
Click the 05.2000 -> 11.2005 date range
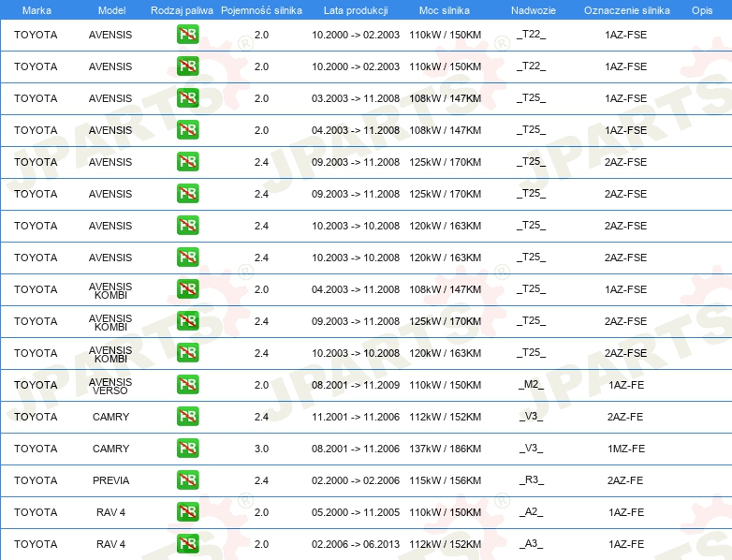tap(356, 512)
